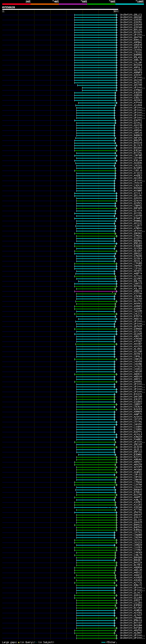Screen dimensions: 146x644
Task: Select the UniRef100_B9H0J2 label
Action: coord(131,40)
